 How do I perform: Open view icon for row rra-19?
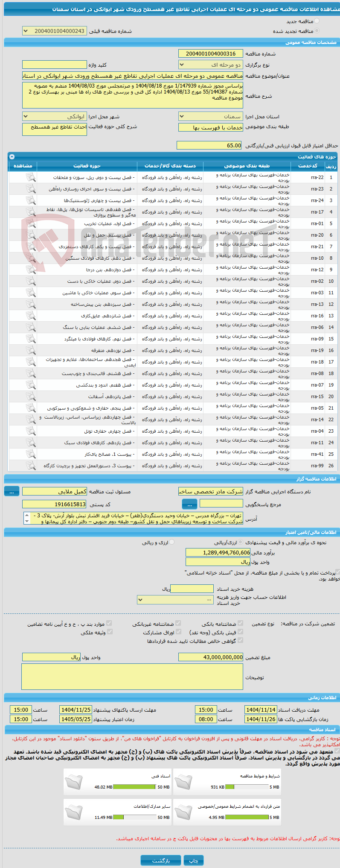31,350
